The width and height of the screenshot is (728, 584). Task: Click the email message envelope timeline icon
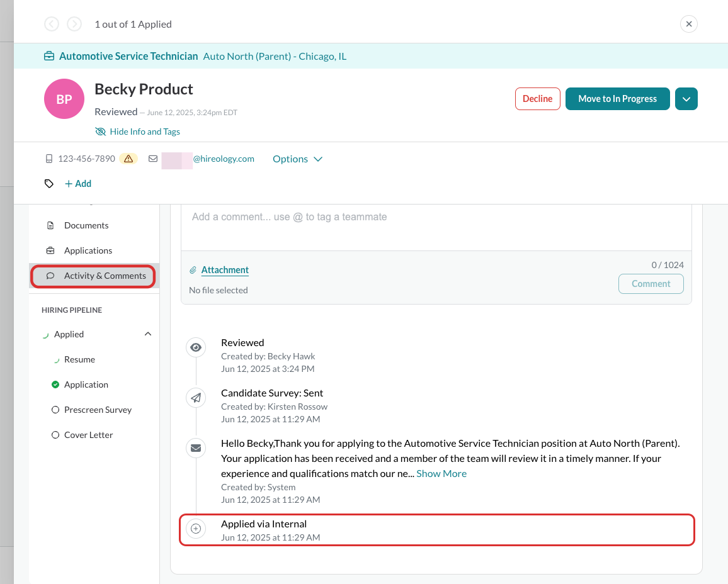pyautogui.click(x=196, y=448)
